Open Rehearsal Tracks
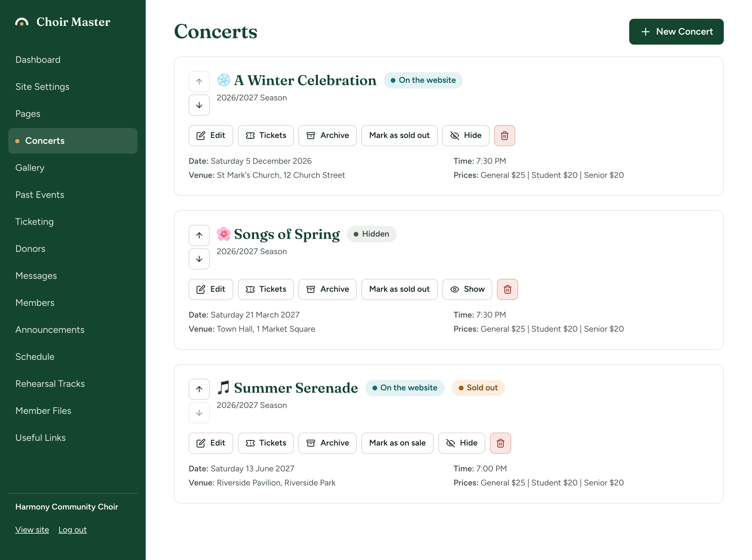 [x=73, y=384]
